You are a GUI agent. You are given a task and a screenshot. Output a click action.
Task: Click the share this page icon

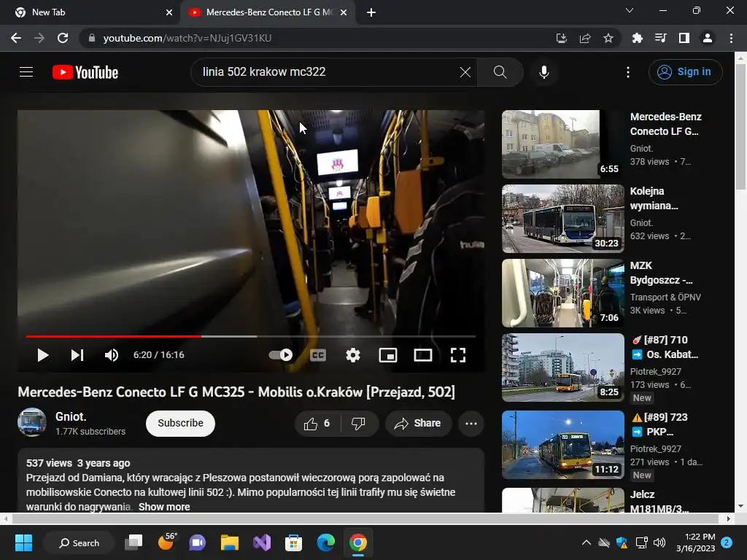click(x=585, y=38)
